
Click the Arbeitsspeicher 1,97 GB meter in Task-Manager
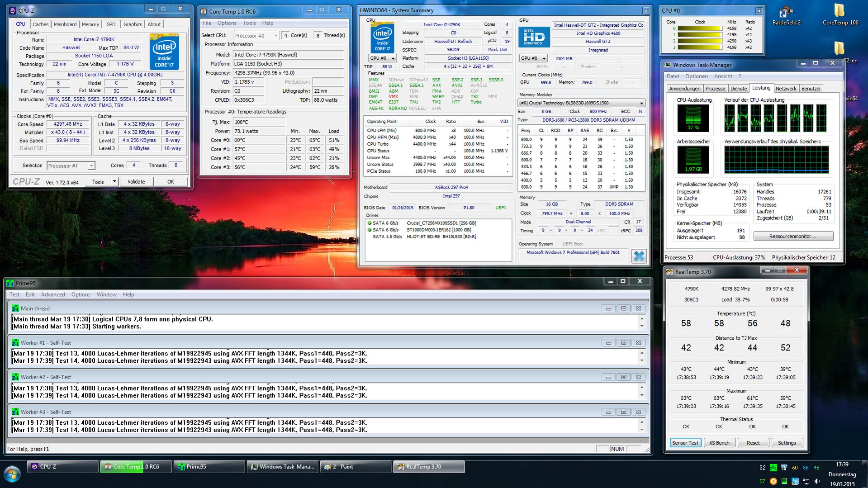[x=693, y=160]
